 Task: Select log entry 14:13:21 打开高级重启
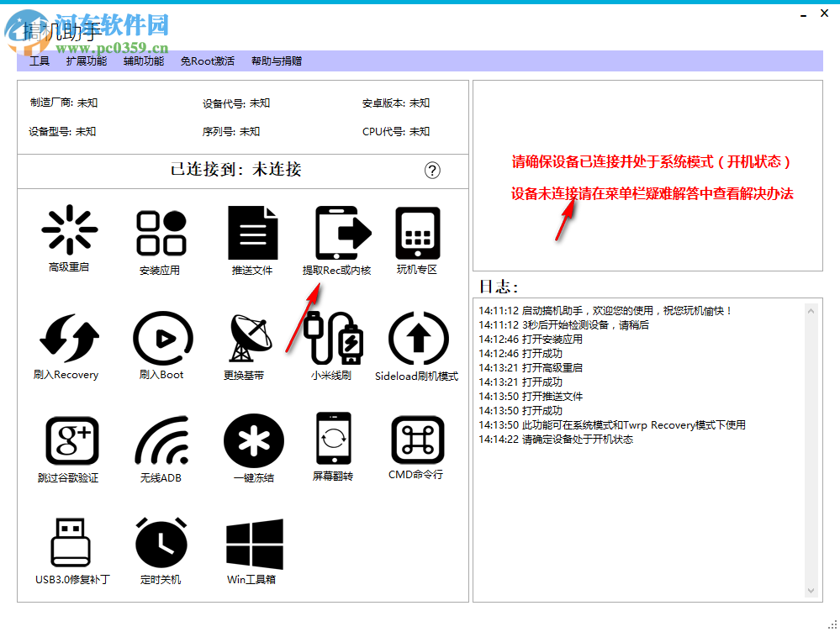(531, 367)
